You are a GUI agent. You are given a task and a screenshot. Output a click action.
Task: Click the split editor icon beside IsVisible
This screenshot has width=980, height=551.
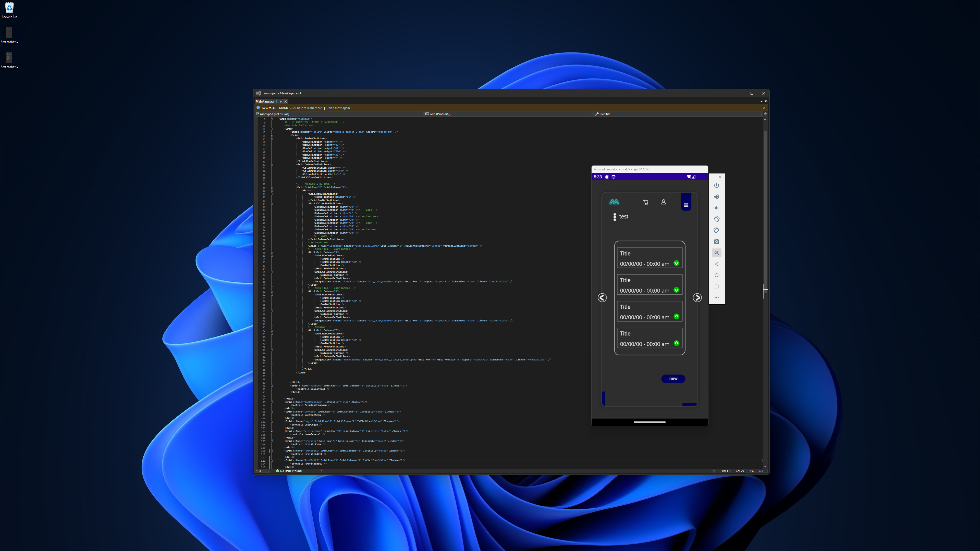tap(765, 114)
